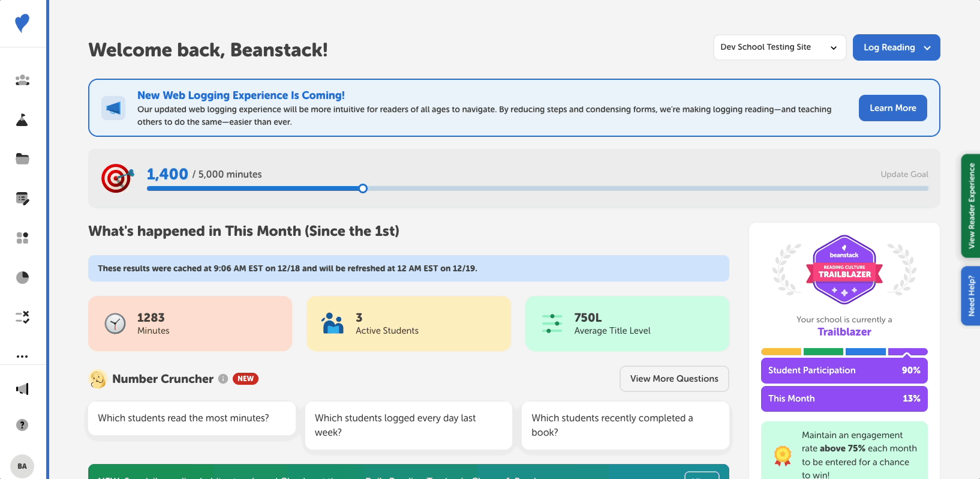Open the View Reader Experience side tab
The image size is (980, 479).
(x=971, y=206)
